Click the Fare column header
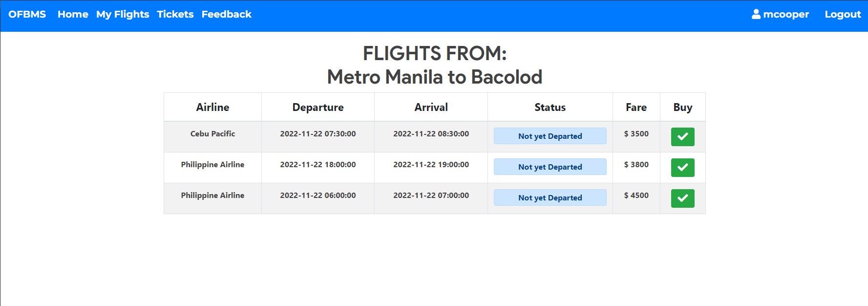The width and height of the screenshot is (868, 306). (x=636, y=107)
